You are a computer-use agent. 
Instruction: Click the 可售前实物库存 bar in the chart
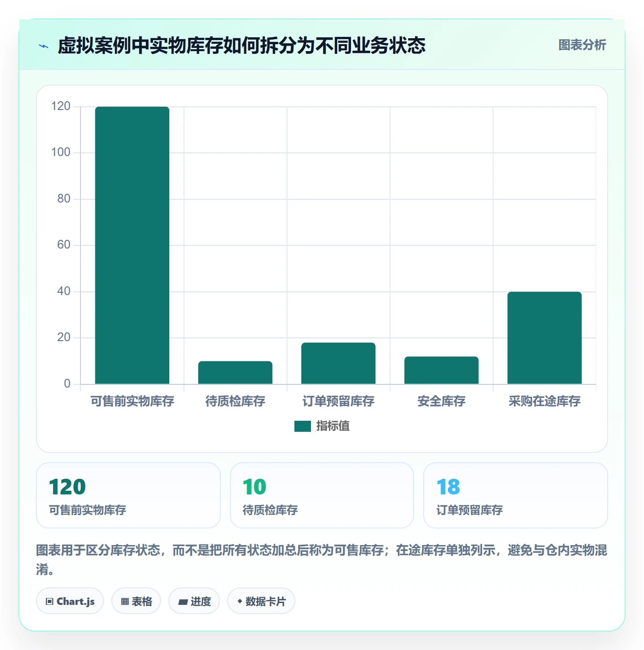click(x=132, y=245)
